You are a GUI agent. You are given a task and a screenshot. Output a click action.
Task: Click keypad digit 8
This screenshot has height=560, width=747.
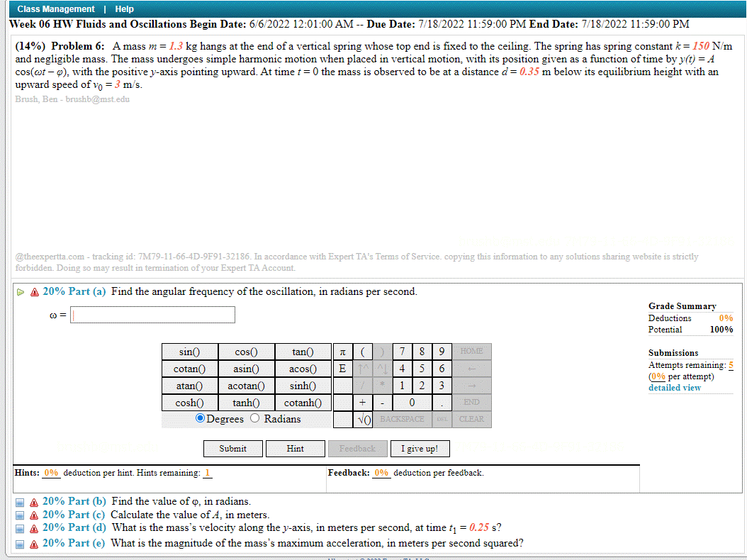click(422, 352)
